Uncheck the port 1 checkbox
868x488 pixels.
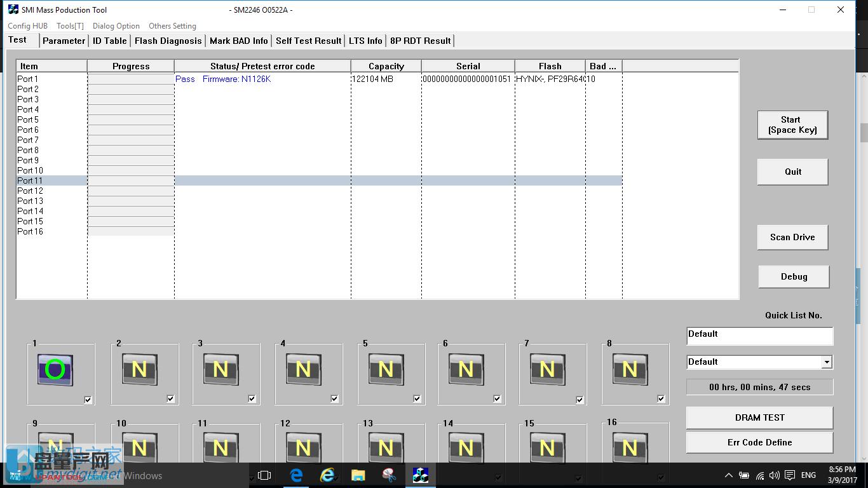[x=88, y=400]
